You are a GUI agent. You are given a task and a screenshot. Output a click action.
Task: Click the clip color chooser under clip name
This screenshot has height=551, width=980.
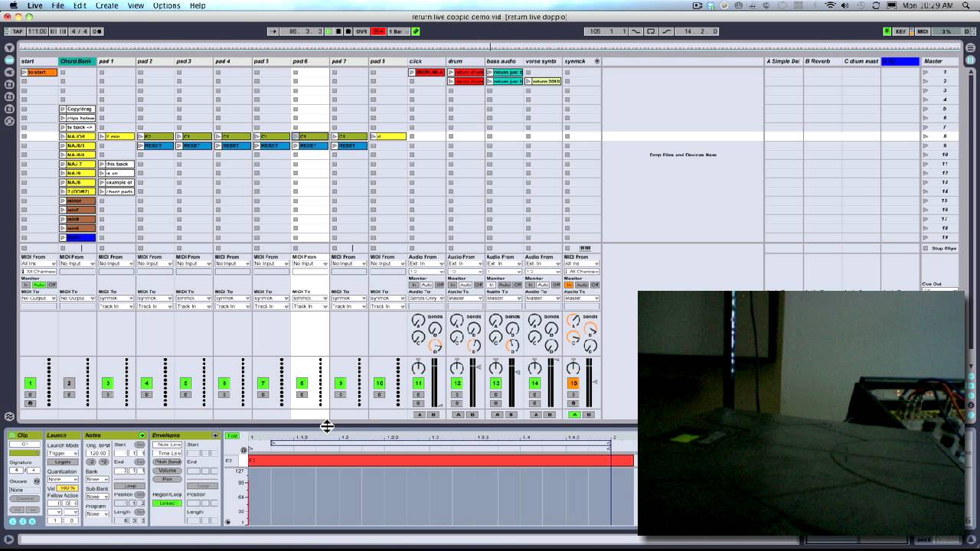[x=24, y=453]
